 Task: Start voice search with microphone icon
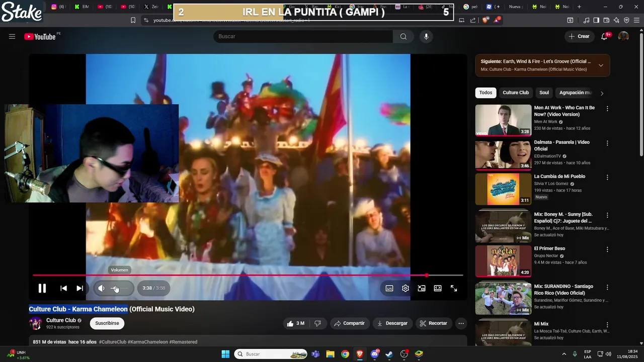(426, 36)
